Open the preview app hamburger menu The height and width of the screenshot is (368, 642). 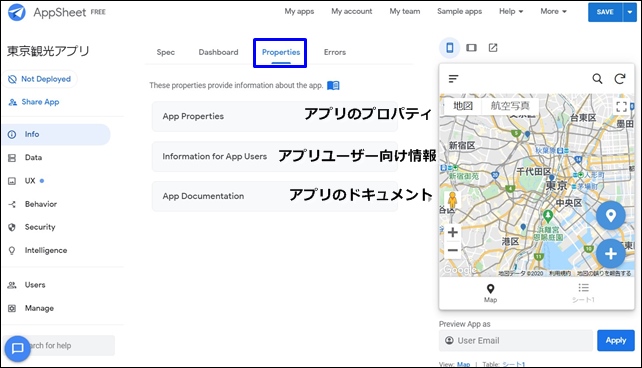coord(453,79)
